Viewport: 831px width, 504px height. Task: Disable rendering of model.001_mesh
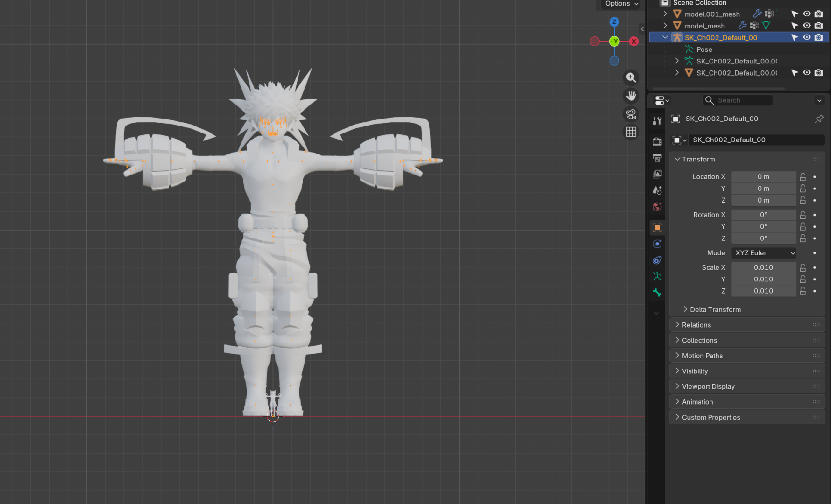click(x=818, y=14)
